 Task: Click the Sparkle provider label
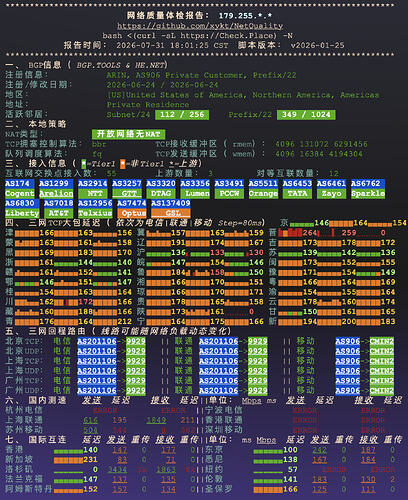pos(368,194)
